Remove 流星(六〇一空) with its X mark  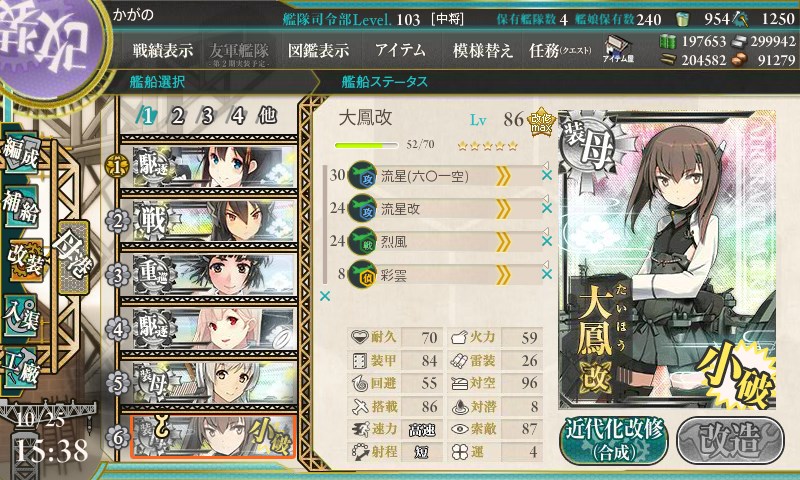(x=546, y=175)
